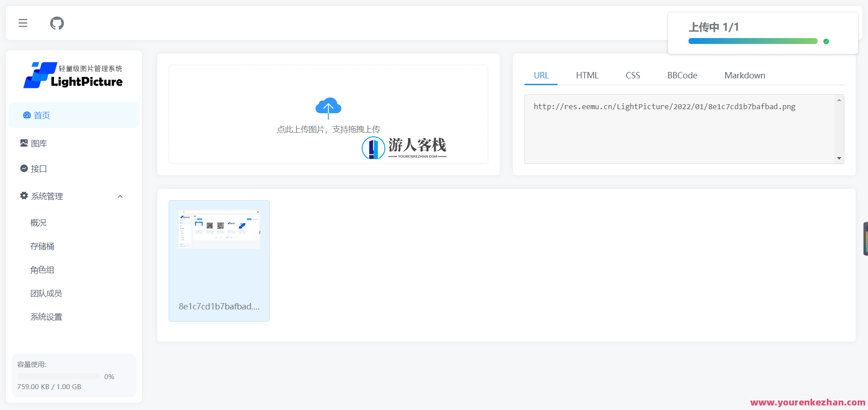Click the GitHub icon in top bar
This screenshot has height=410, width=868.
tap(57, 23)
